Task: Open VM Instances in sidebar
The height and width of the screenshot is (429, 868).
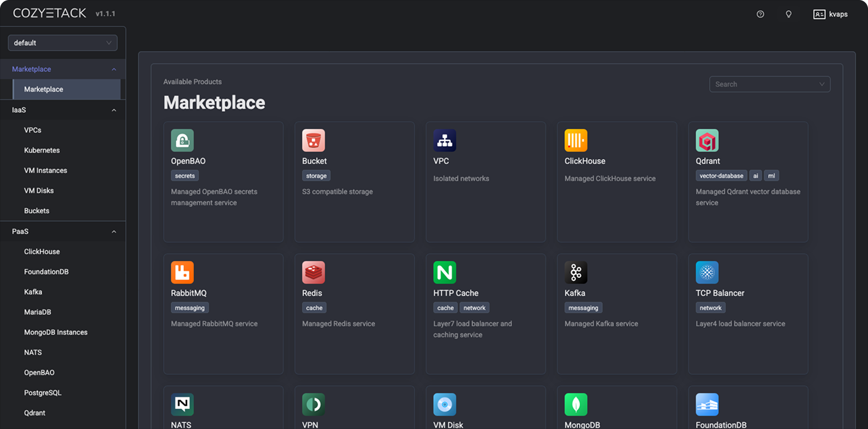Action: [45, 170]
